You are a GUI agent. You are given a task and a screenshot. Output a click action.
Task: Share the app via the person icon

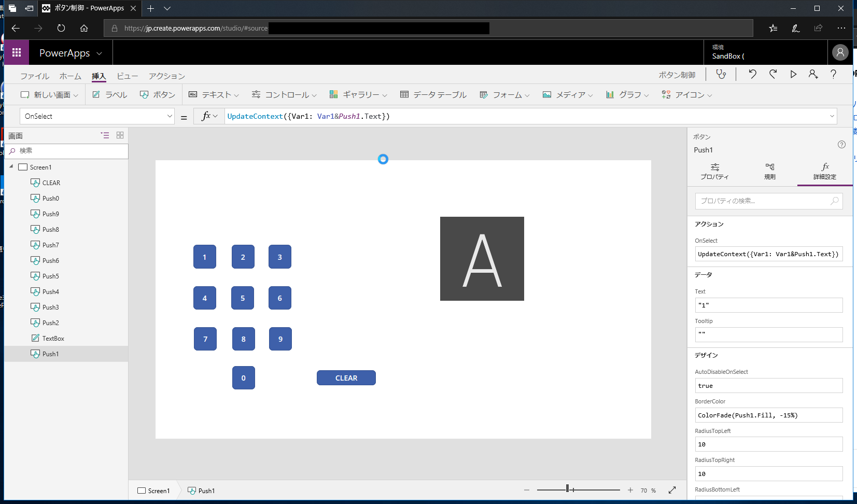tap(812, 74)
